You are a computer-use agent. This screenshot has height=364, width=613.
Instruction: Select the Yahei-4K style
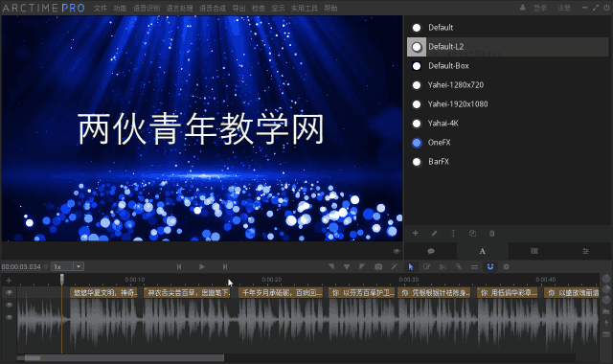[x=508, y=124]
